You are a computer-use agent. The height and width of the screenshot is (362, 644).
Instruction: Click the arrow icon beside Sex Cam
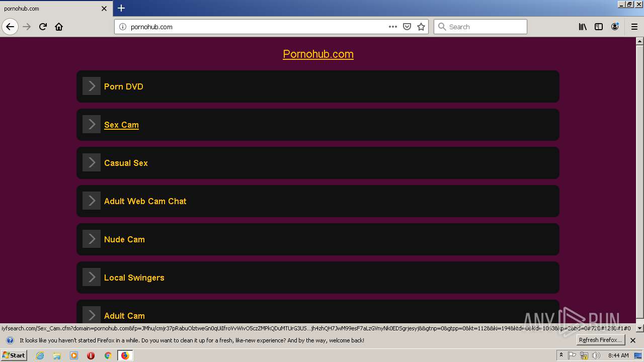click(92, 124)
